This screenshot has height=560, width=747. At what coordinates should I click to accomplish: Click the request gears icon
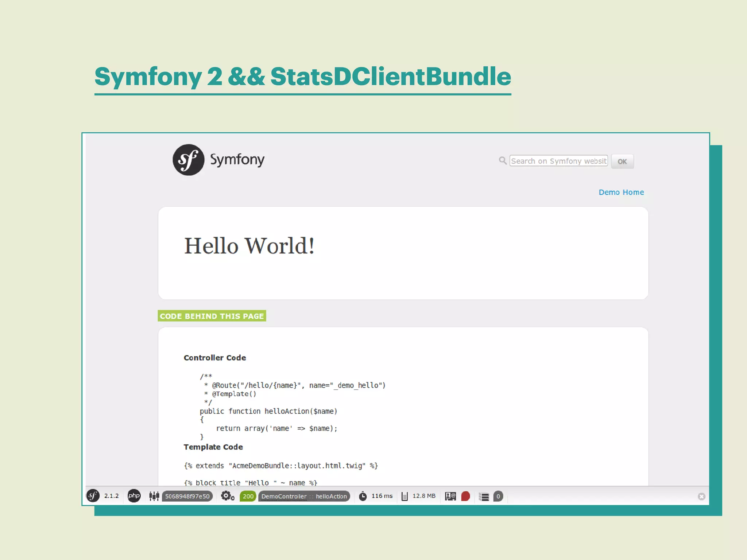228,496
